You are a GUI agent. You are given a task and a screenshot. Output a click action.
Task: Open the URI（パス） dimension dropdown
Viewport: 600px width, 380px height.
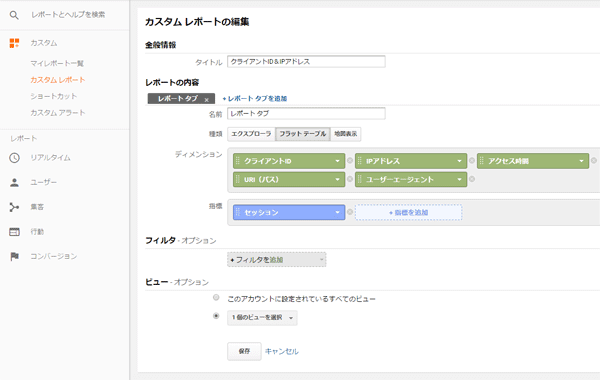[338, 179]
